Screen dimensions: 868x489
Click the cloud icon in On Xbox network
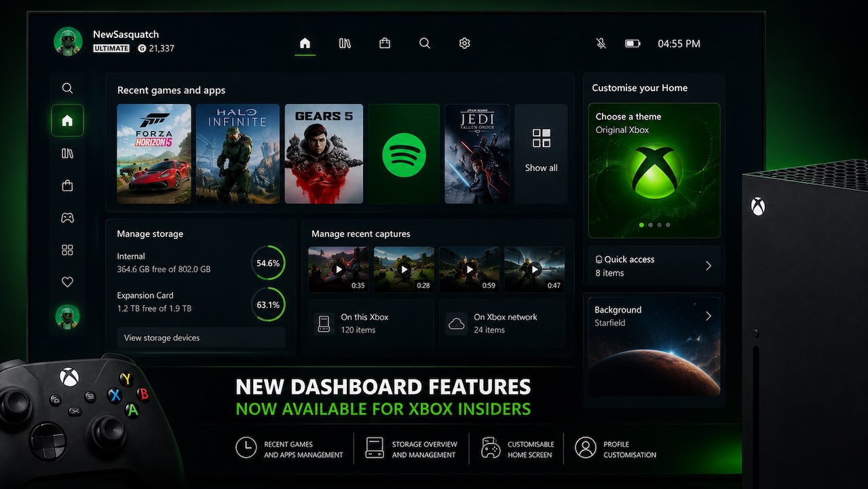point(457,324)
